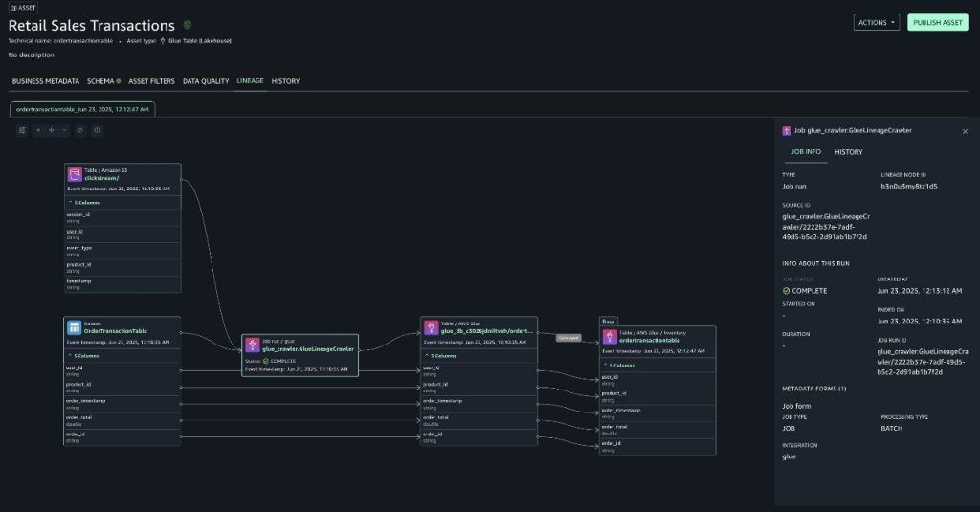Select order_total column in ordertransactiontable inventory node

[657, 430]
